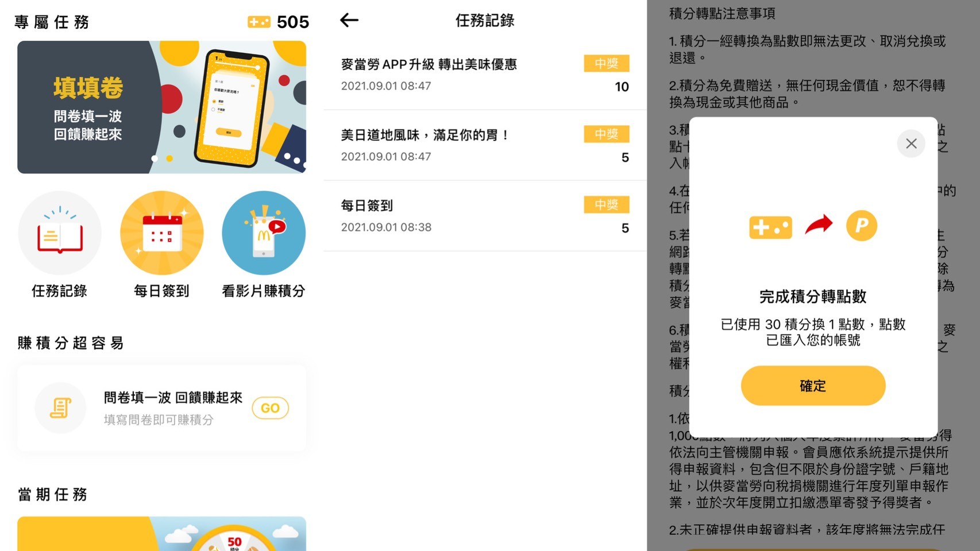Viewport: 980px width, 551px height.
Task: Select the 美日道地風味，滿足你的胃！ record
Action: (x=485, y=145)
